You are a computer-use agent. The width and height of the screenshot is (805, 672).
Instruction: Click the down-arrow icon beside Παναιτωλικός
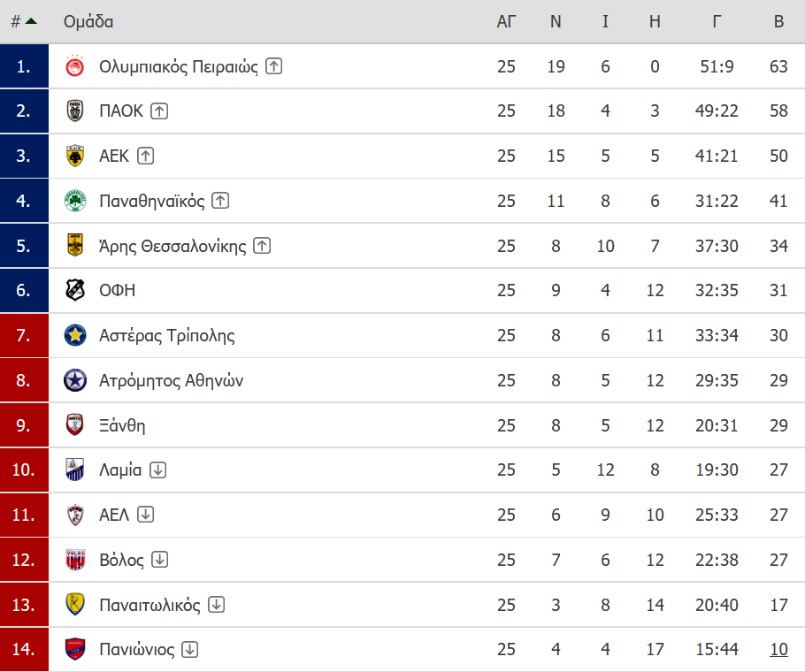[216, 605]
